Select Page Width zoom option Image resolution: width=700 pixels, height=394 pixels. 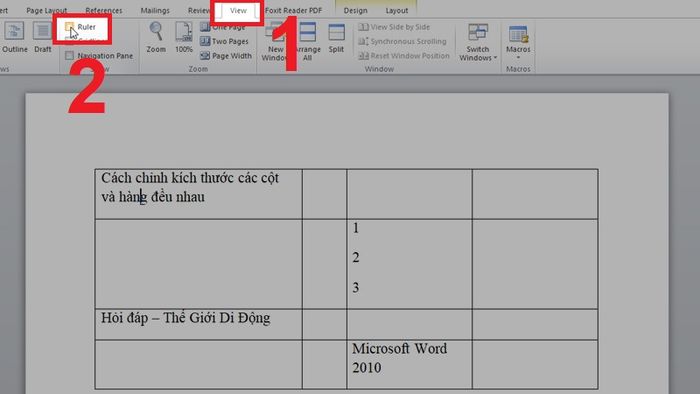coord(226,55)
